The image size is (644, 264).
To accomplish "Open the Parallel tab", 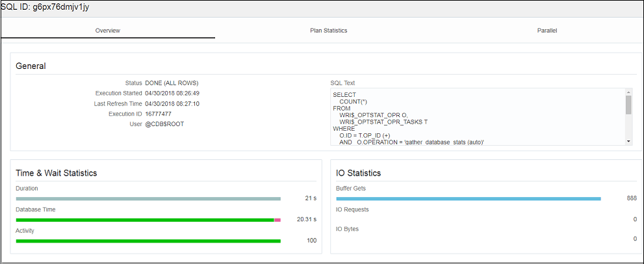I will pyautogui.click(x=547, y=31).
